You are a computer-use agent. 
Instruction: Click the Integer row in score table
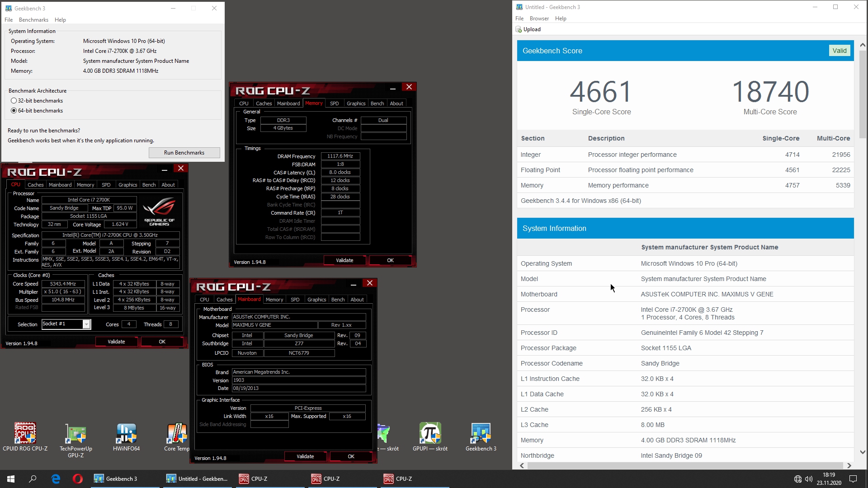coord(685,155)
